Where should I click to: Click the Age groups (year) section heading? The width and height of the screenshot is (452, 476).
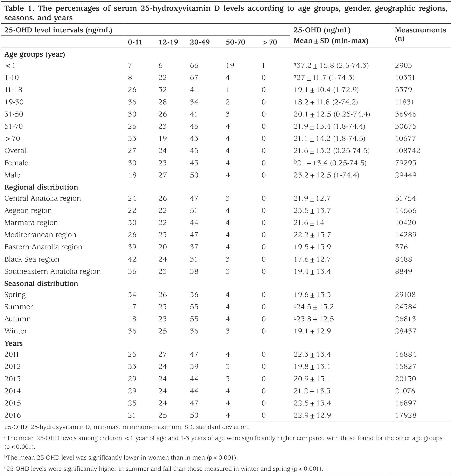coord(35,54)
